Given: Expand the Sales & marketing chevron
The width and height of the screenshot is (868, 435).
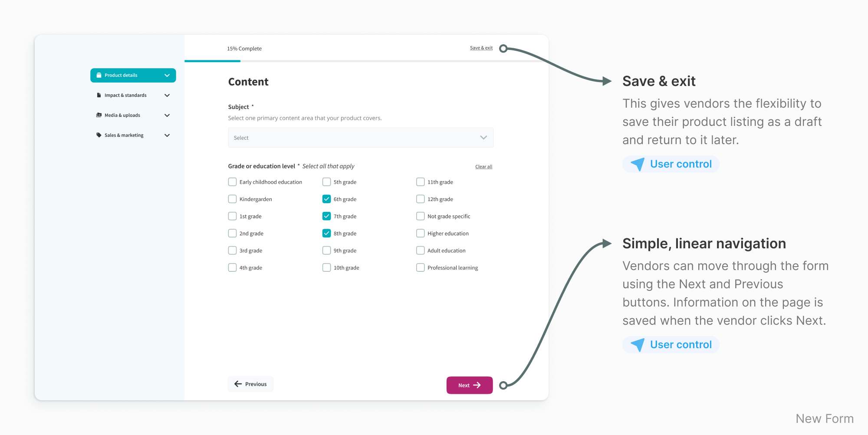Looking at the screenshot, I should (167, 135).
